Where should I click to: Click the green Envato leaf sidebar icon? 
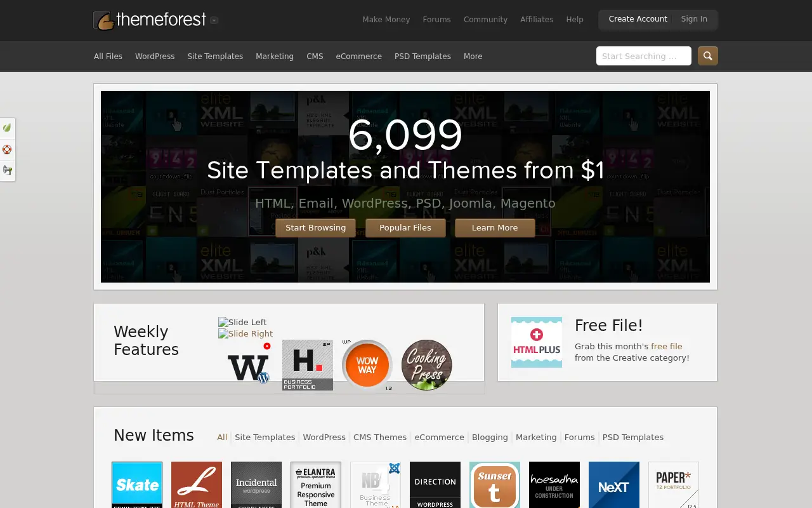pos(7,128)
